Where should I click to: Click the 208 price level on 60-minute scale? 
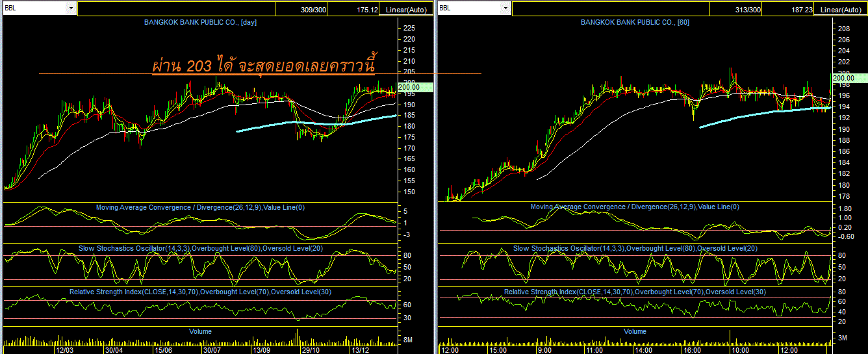click(844, 29)
